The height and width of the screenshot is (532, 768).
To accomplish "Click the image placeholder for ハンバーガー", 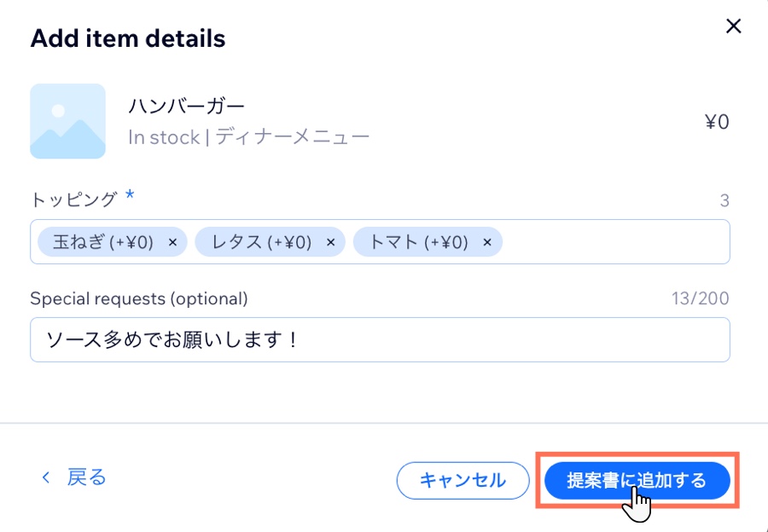I will pos(68,122).
